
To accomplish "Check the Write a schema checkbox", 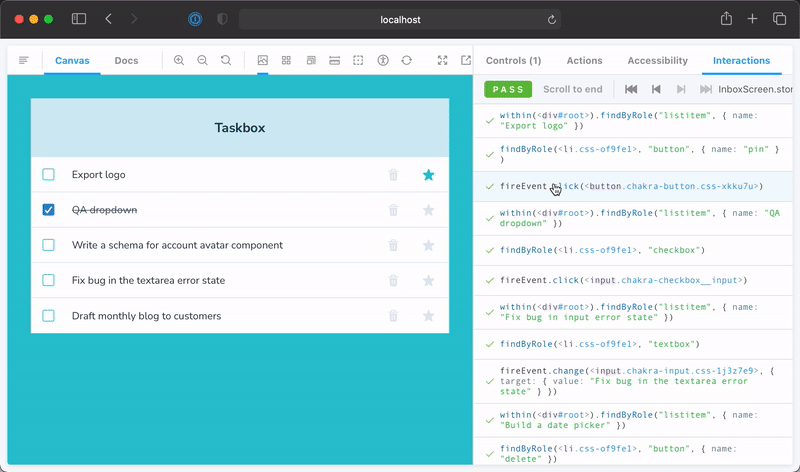I will [48, 245].
